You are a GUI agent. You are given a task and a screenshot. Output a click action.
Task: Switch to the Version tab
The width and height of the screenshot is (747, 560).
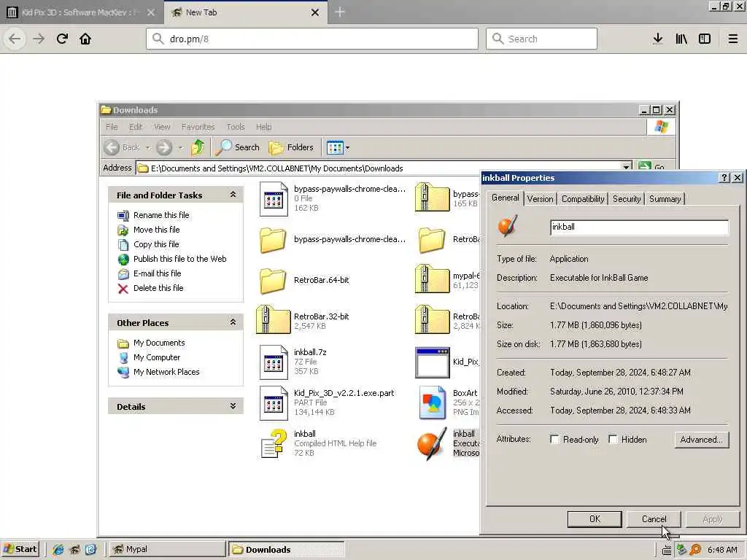541,199
